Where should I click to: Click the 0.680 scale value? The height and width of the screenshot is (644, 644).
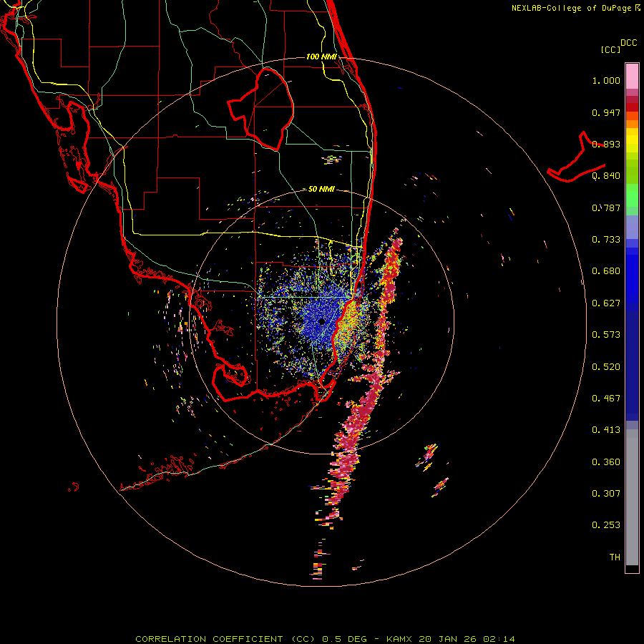(606, 271)
